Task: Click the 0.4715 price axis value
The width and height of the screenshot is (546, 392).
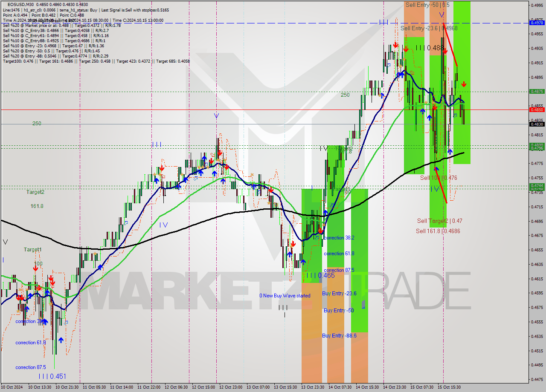Action: coord(537,207)
